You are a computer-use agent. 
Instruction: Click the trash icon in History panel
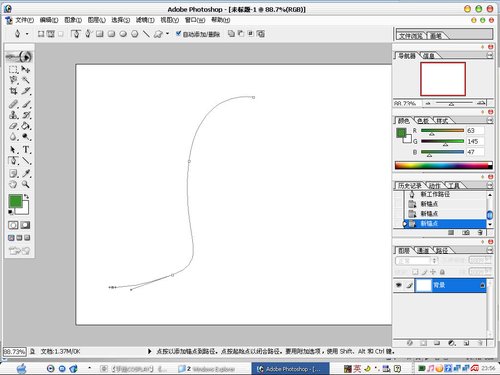tap(480, 232)
